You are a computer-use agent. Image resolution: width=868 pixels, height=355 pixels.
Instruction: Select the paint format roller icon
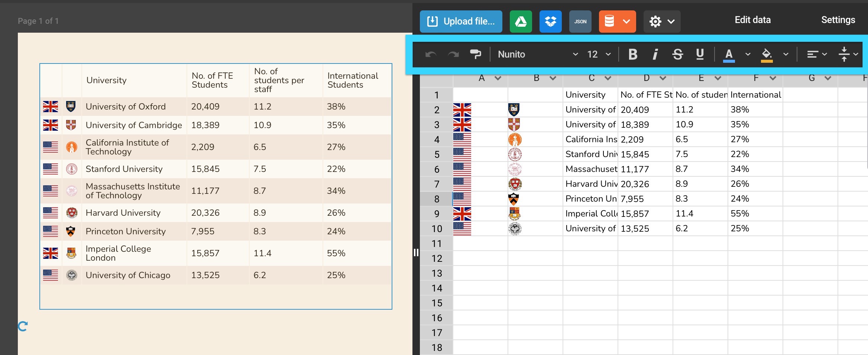475,55
